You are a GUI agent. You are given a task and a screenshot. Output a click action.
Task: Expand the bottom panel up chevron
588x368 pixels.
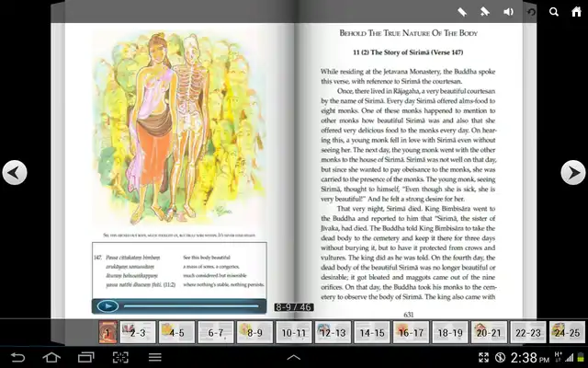294,358
